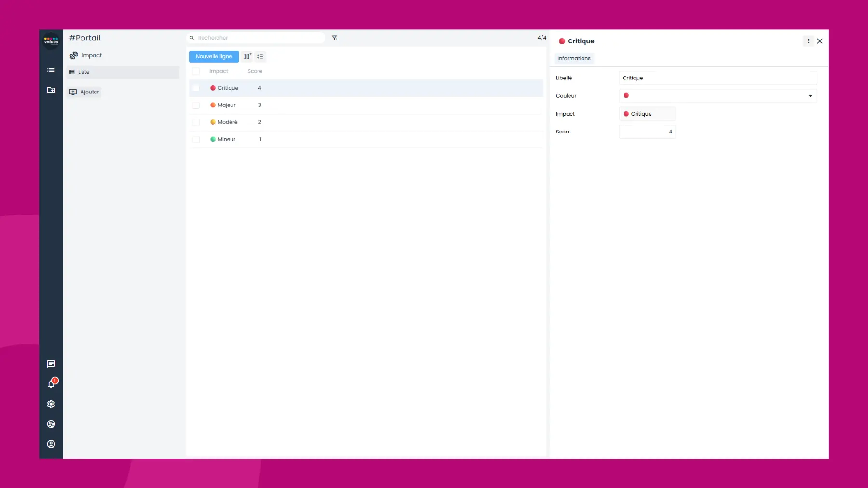Open the chat messages icon at bottom sidebar

coord(51,364)
